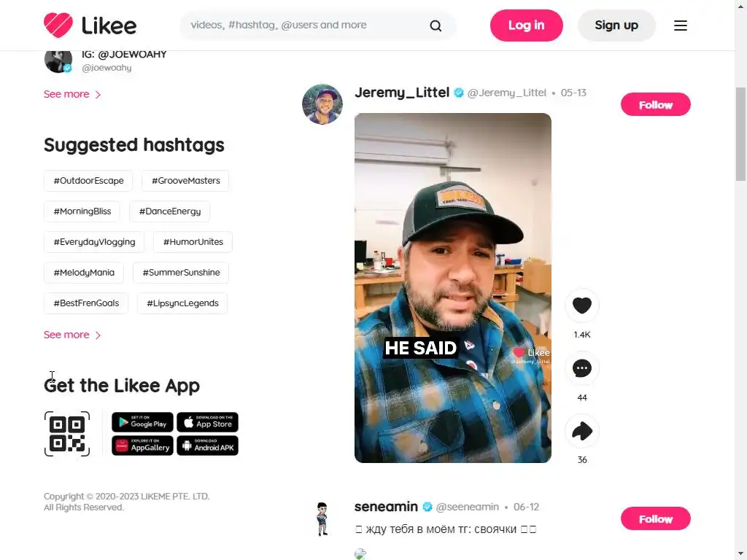Open the hamburger menu
The image size is (747, 560).
coord(681,26)
